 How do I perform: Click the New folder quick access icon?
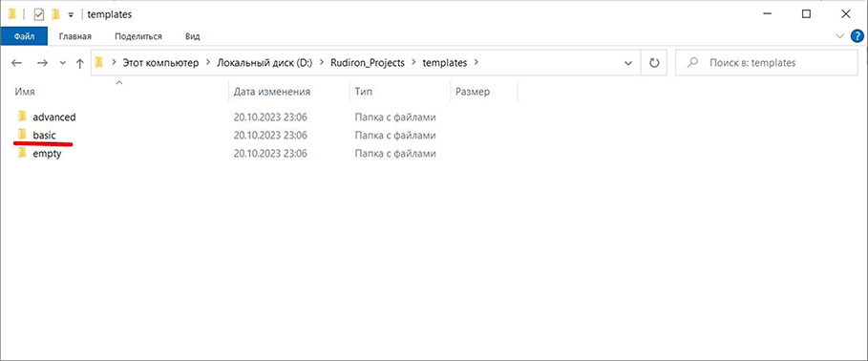56,14
